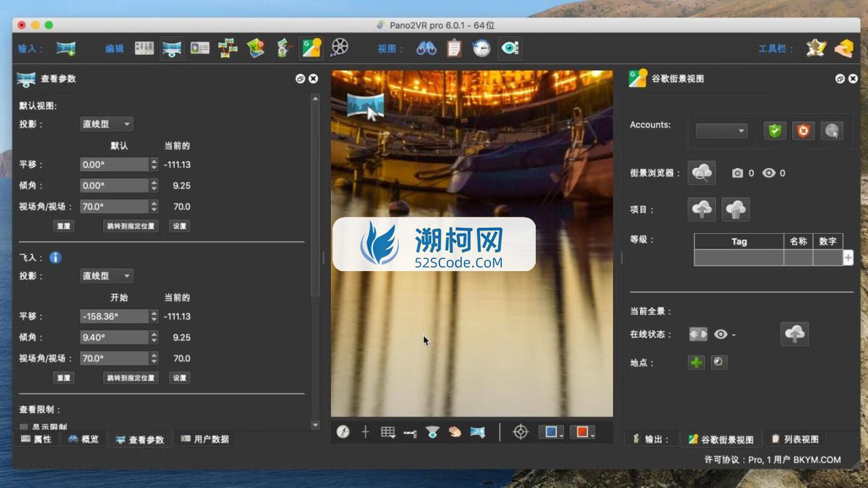Open the properties sliders icon in toolbar

[x=144, y=48]
